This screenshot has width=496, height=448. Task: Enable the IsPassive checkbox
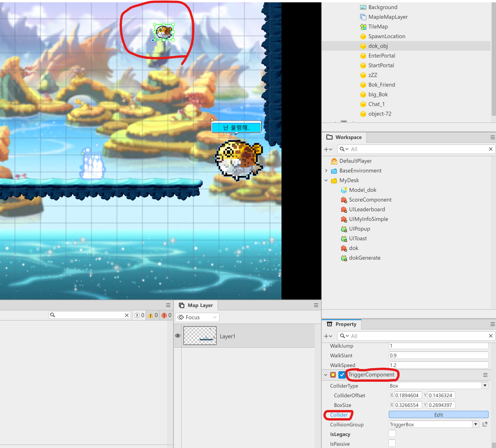click(392, 443)
